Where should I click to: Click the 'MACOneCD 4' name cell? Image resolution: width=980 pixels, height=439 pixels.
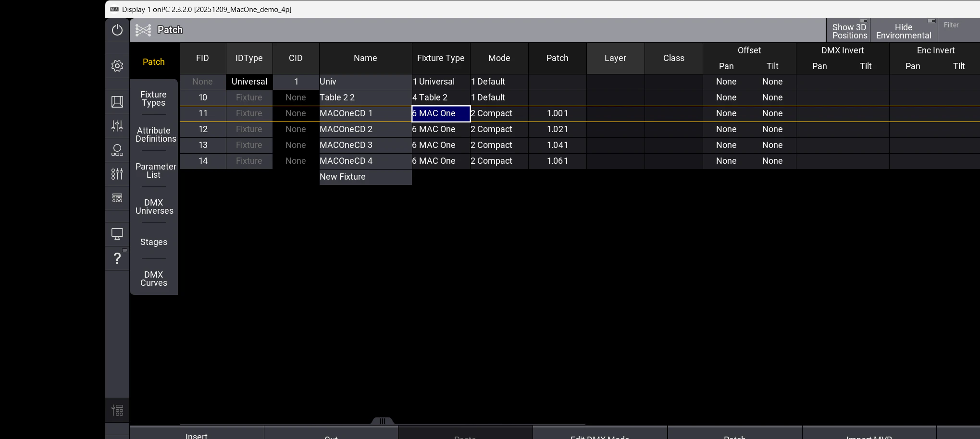(x=365, y=161)
